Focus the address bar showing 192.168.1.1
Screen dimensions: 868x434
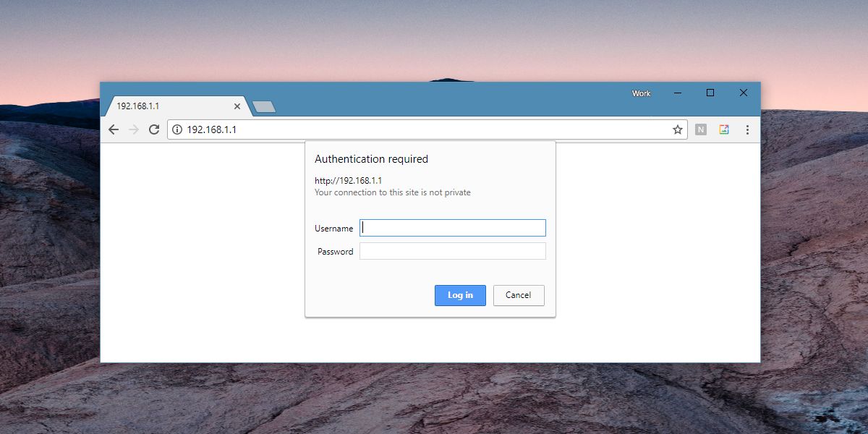(427, 129)
